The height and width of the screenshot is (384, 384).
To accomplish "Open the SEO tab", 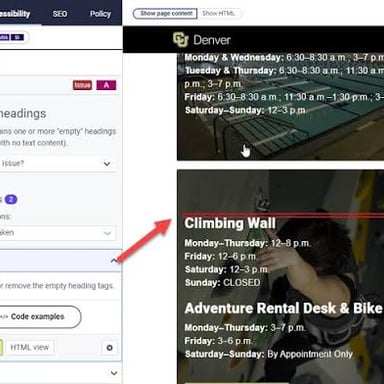I will (x=60, y=14).
